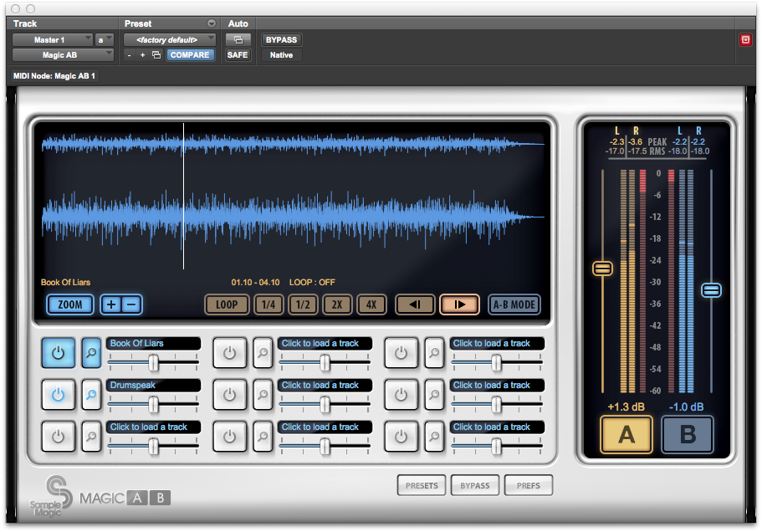Click the COMPARE button
Screen dimensions: 762x532
coord(190,55)
